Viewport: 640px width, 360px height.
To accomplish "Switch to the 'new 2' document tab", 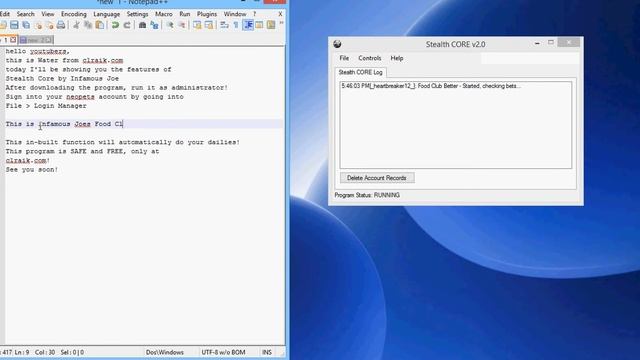I will point(36,40).
